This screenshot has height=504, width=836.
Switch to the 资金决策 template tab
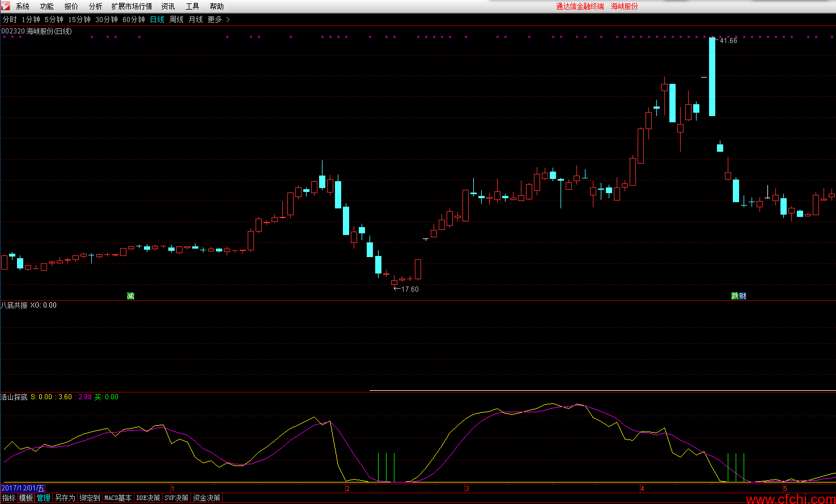coord(206,498)
